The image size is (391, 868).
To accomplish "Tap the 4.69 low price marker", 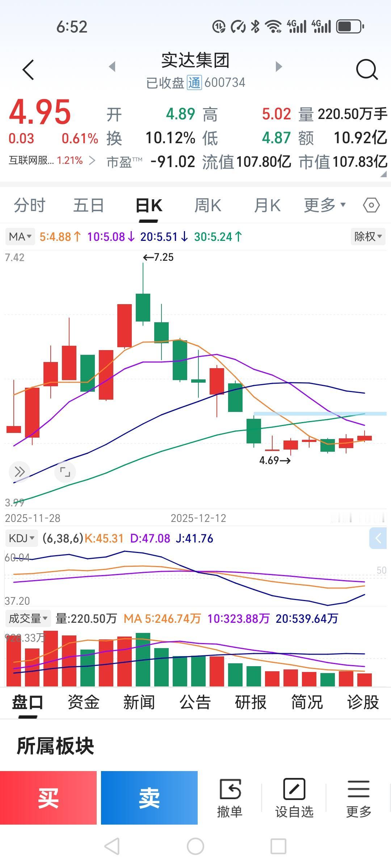I will [x=275, y=460].
